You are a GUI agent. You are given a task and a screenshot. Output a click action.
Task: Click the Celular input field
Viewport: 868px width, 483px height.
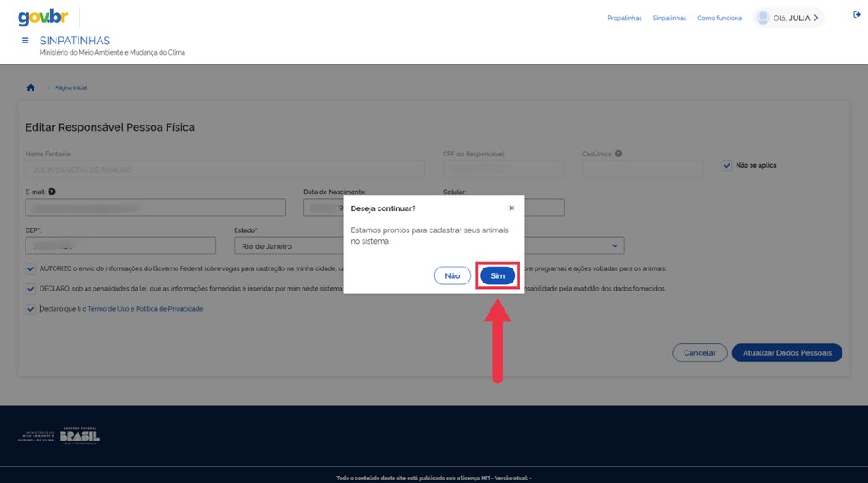click(x=544, y=208)
